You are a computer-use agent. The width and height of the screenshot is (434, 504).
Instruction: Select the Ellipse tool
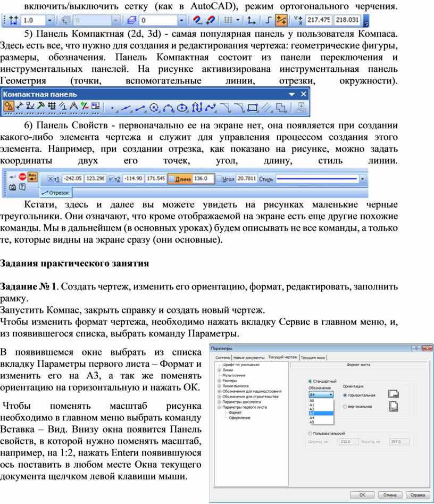pos(182,108)
